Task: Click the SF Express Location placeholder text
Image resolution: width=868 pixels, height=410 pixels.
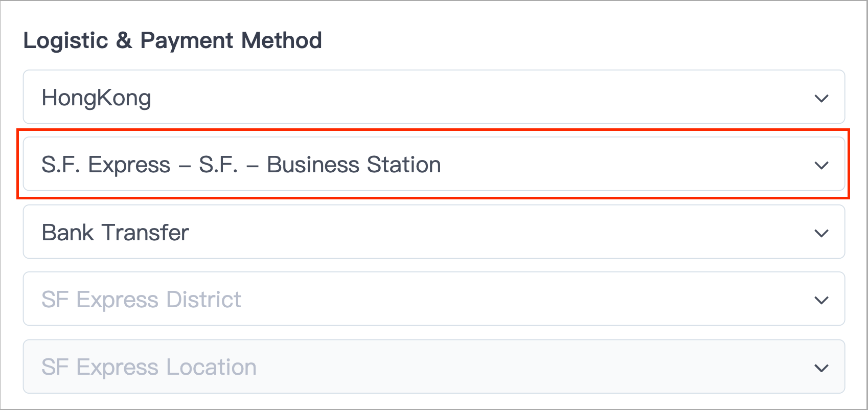Action: click(149, 367)
